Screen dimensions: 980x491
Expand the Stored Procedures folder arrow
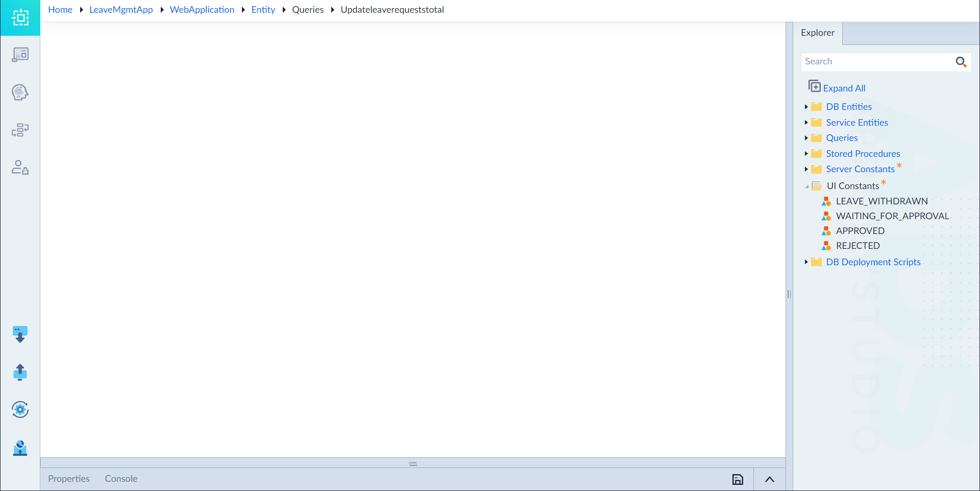pos(806,154)
